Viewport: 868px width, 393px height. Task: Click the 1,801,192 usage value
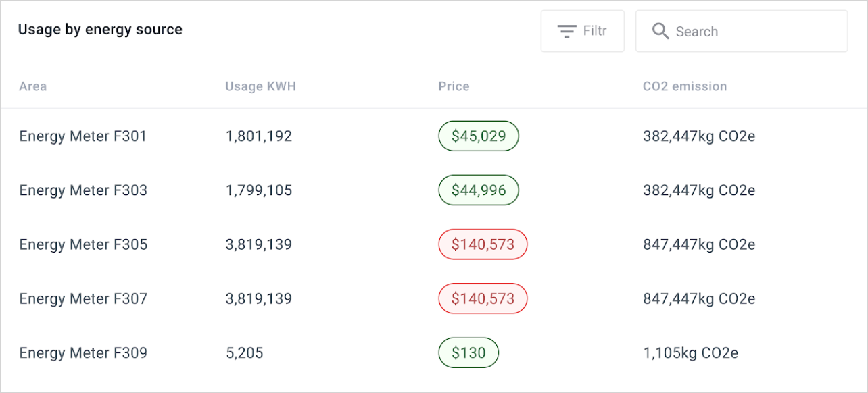coord(259,136)
